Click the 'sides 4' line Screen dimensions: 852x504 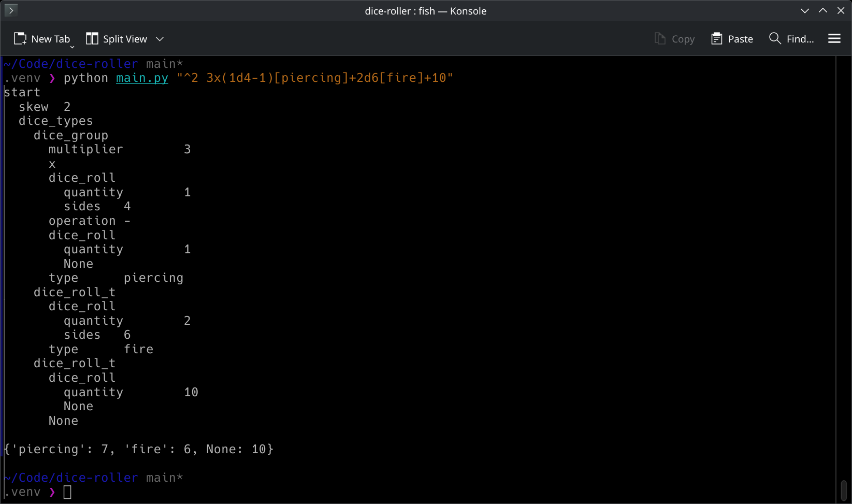pos(97,207)
